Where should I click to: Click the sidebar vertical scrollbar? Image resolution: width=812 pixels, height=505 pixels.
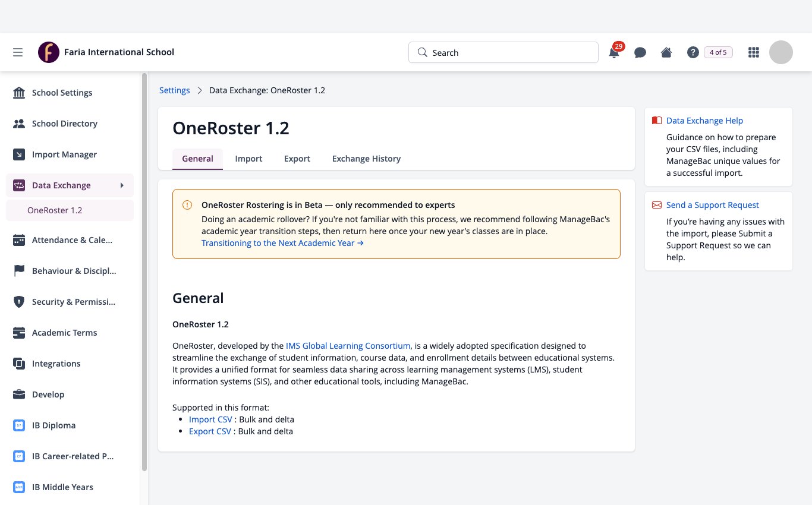pos(144,272)
